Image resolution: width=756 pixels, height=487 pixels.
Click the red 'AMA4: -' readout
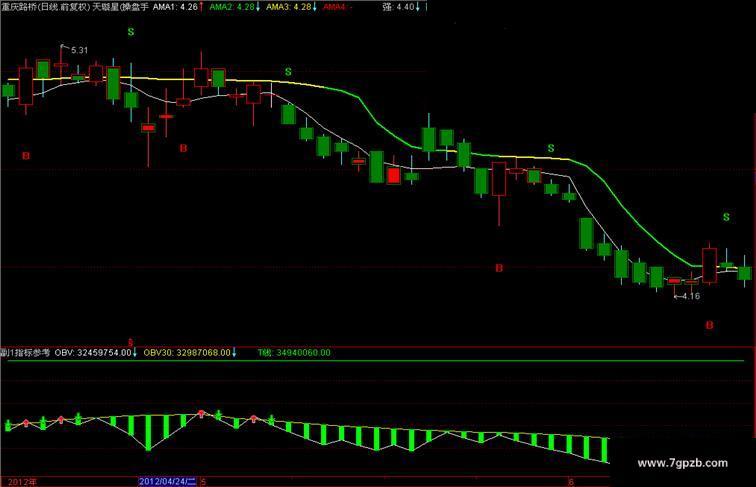point(338,7)
